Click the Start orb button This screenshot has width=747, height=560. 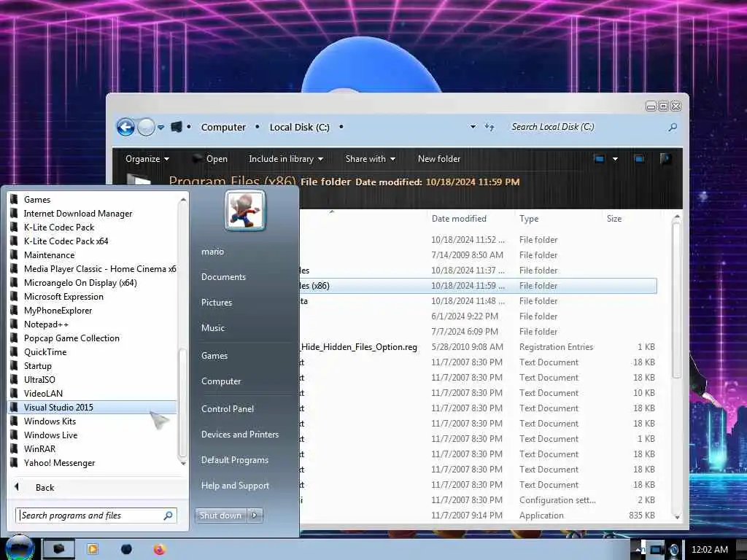coord(20,548)
